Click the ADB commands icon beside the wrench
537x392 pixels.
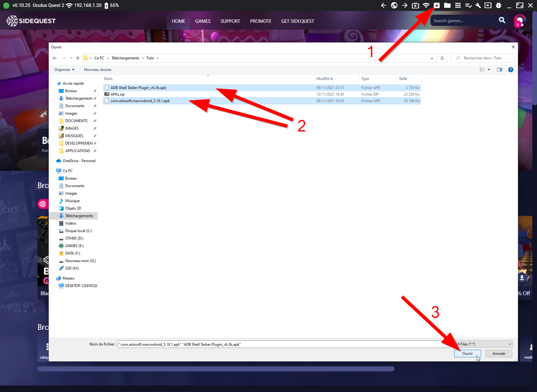488,5
